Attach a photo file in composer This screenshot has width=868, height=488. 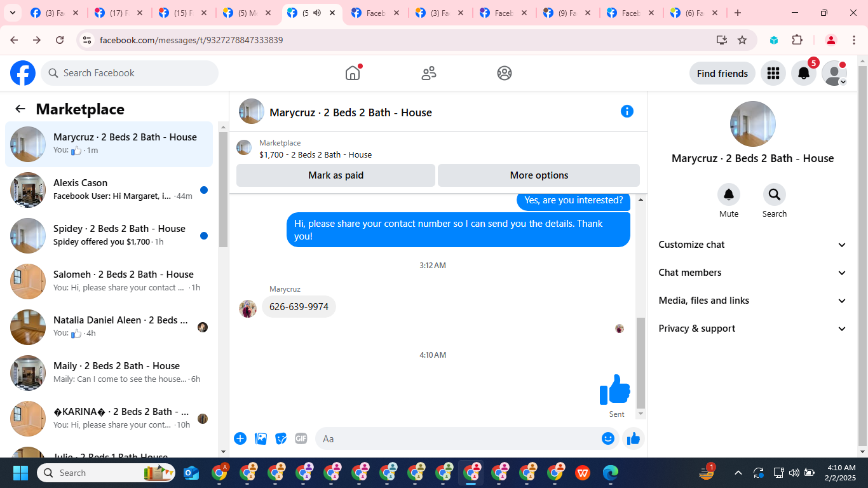click(261, 438)
